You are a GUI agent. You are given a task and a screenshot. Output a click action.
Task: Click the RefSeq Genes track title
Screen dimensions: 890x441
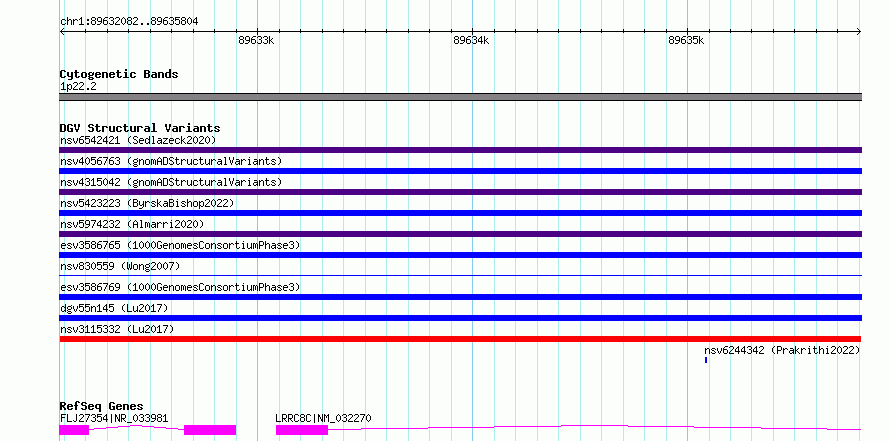pos(101,406)
